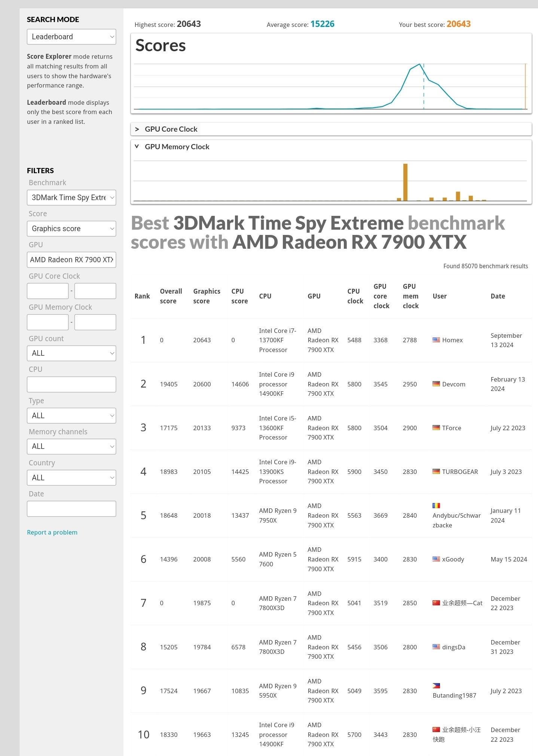Click the GPU Memory Clock maximum field
This screenshot has width=538, height=756.
95,322
